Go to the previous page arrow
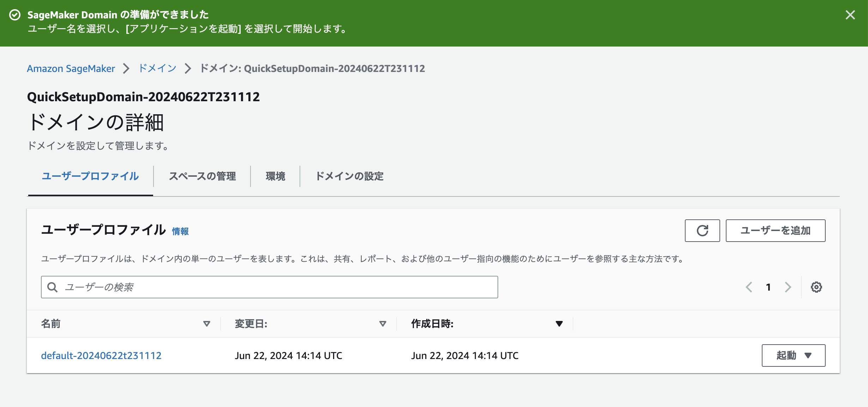This screenshot has width=868, height=407. (749, 287)
